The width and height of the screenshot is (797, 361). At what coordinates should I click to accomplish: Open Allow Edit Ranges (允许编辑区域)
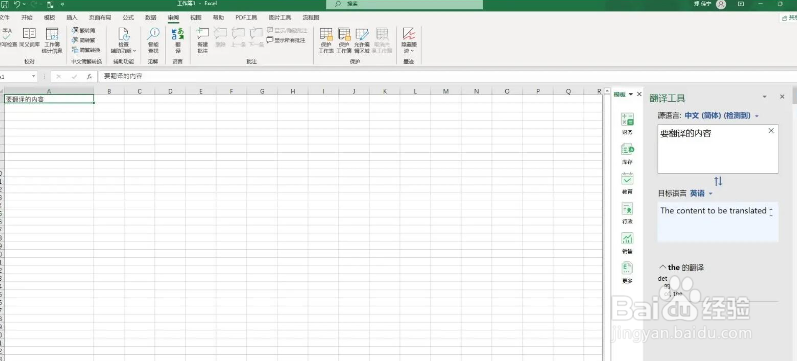(362, 41)
